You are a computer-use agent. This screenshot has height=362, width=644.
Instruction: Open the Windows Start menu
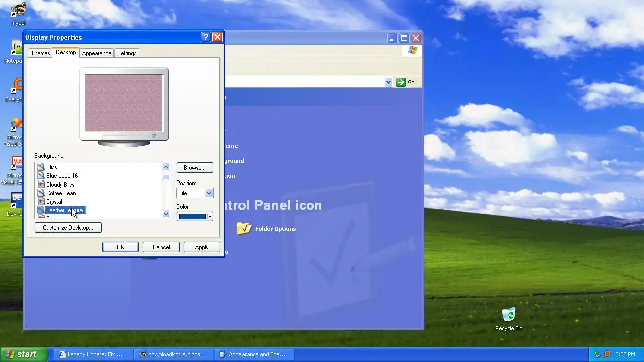tap(24, 354)
